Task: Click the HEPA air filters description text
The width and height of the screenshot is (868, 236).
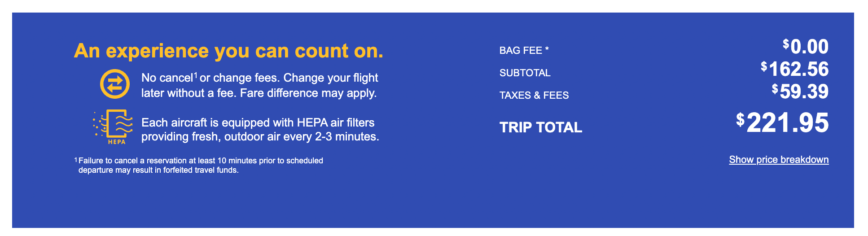Action: [260, 129]
